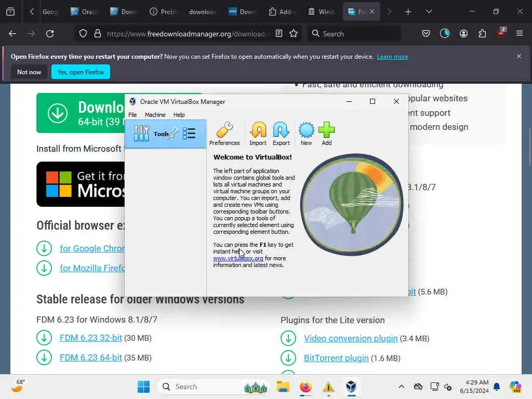
Task: Click download icon beside Video conversion plugin
Action: 288,338
